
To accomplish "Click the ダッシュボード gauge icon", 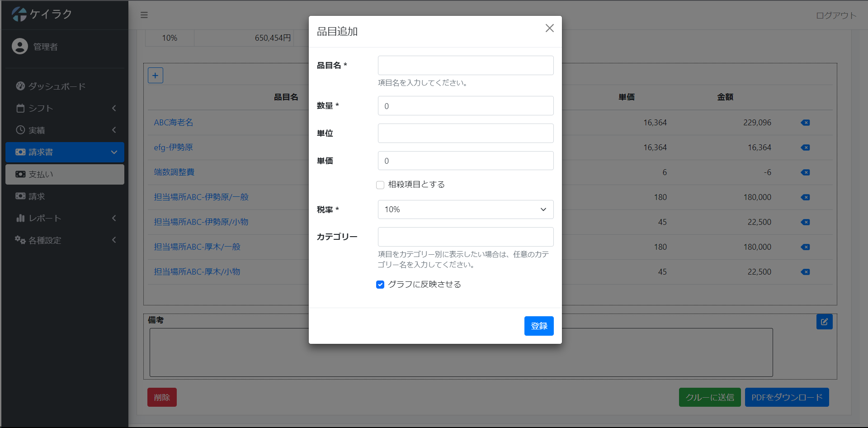I will coord(20,86).
